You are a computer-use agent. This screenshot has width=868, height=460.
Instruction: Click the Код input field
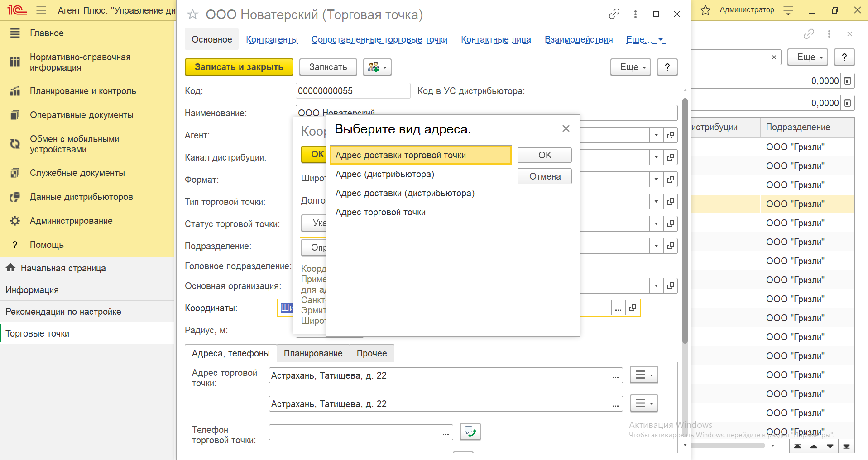(x=352, y=91)
